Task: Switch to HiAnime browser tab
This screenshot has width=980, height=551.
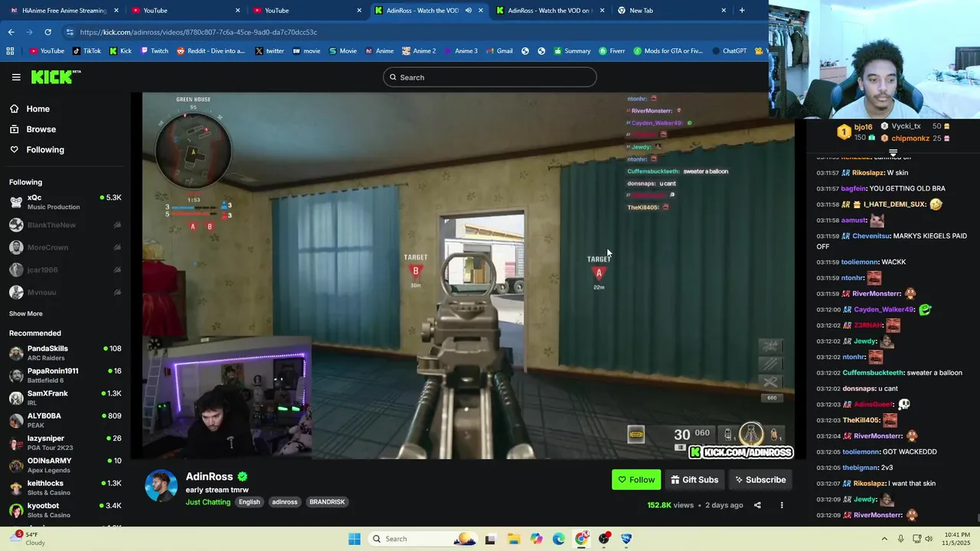Action: click(65, 11)
